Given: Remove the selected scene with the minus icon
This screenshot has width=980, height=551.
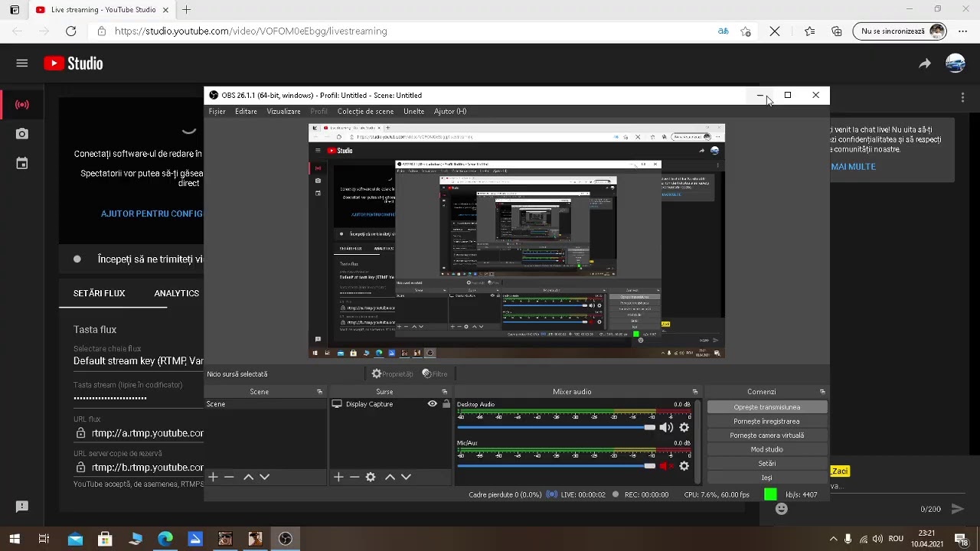Looking at the screenshot, I should (228, 477).
